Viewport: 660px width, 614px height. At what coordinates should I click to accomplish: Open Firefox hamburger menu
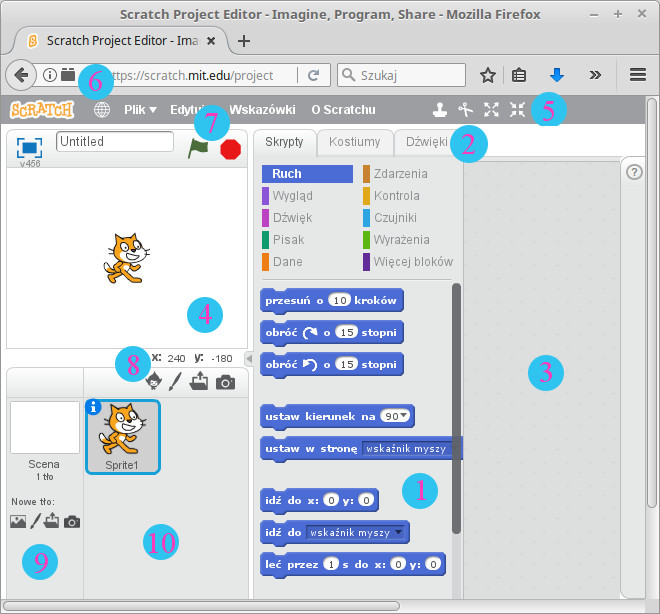[x=638, y=75]
